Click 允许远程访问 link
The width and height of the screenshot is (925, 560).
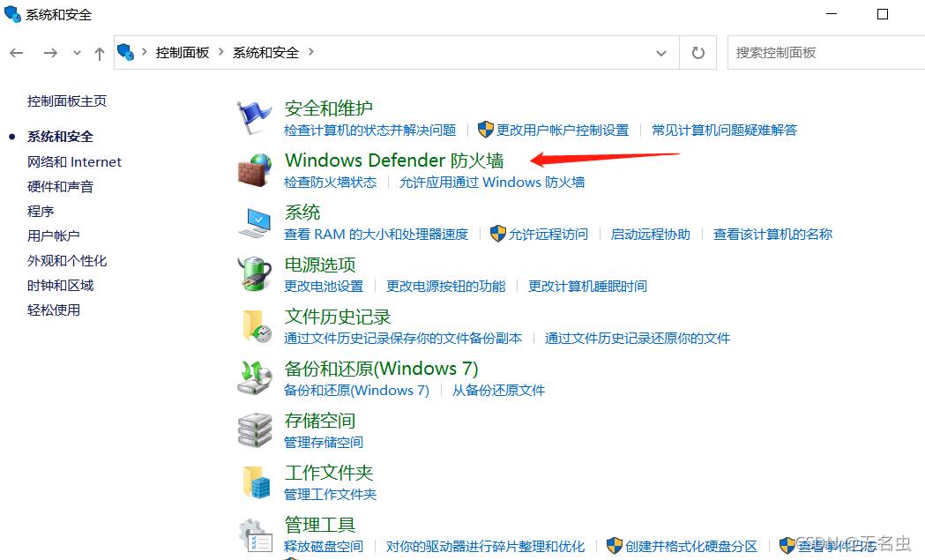coord(548,235)
